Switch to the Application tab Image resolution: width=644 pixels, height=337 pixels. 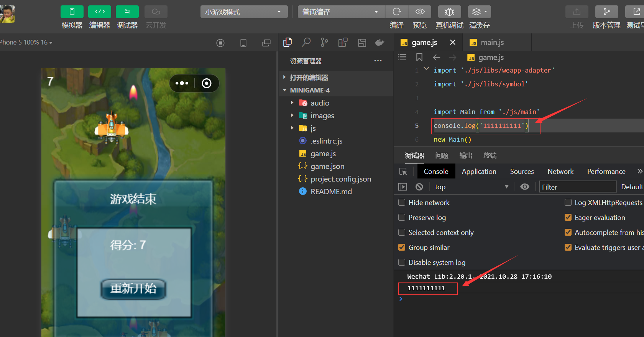479,172
